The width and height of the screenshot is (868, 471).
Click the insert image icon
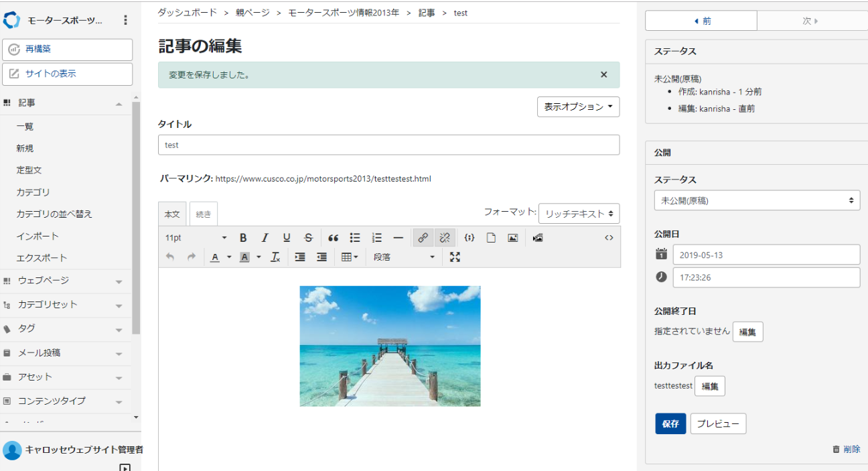coord(512,238)
